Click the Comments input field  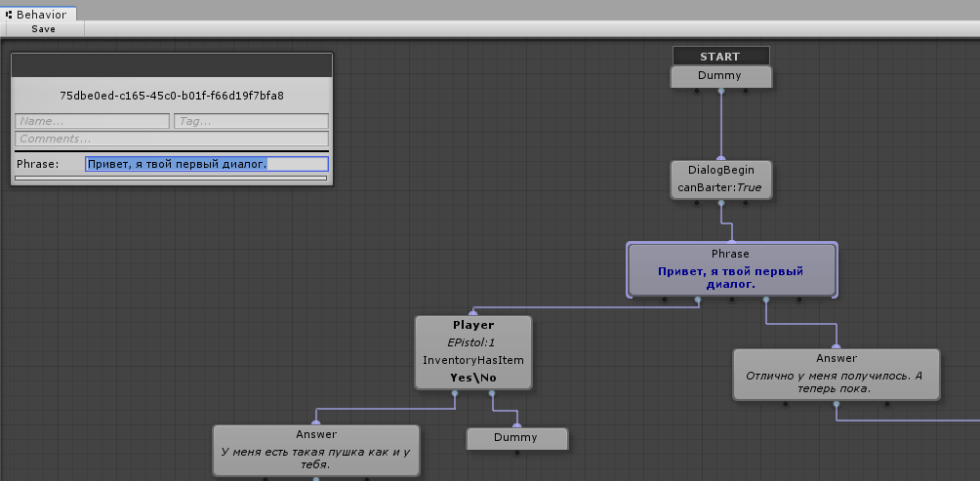point(172,139)
